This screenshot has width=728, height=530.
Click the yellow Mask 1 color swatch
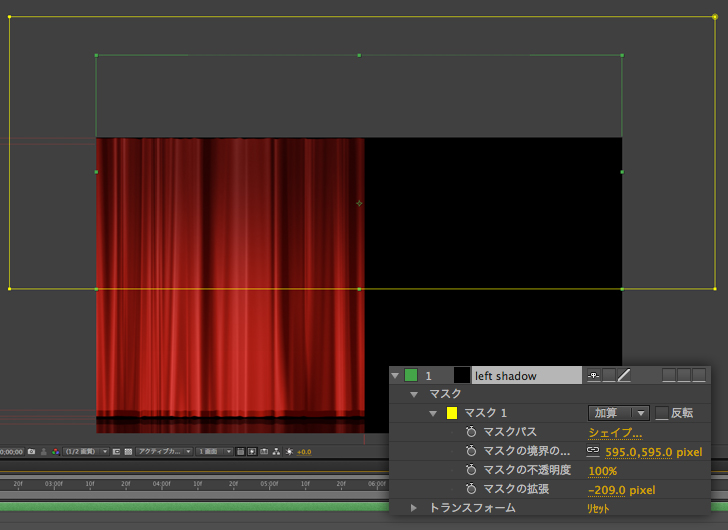tap(452, 413)
